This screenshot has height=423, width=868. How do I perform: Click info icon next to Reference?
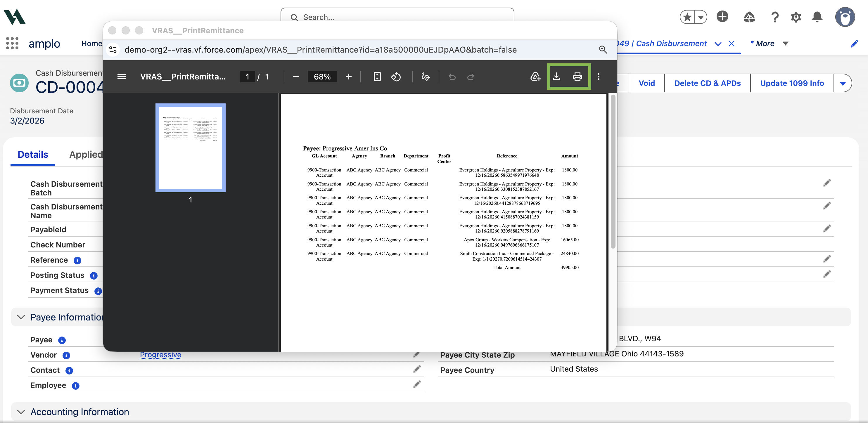[77, 260]
